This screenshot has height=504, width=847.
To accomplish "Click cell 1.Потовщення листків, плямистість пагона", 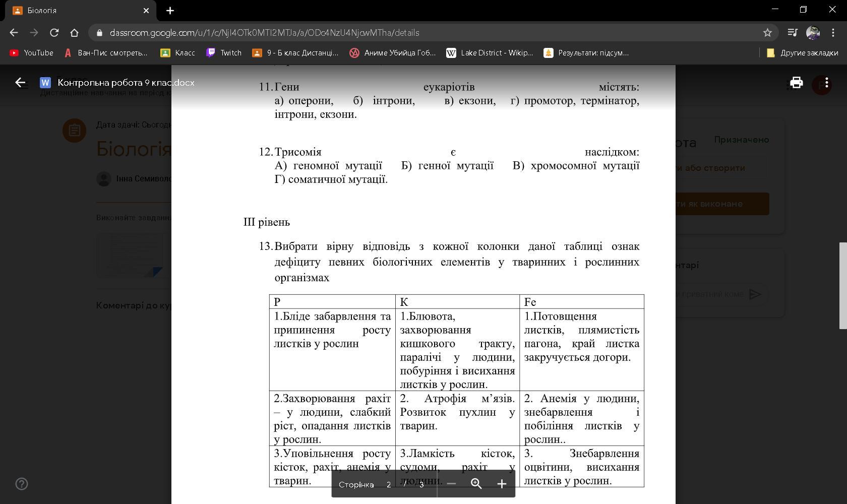I will (582, 349).
